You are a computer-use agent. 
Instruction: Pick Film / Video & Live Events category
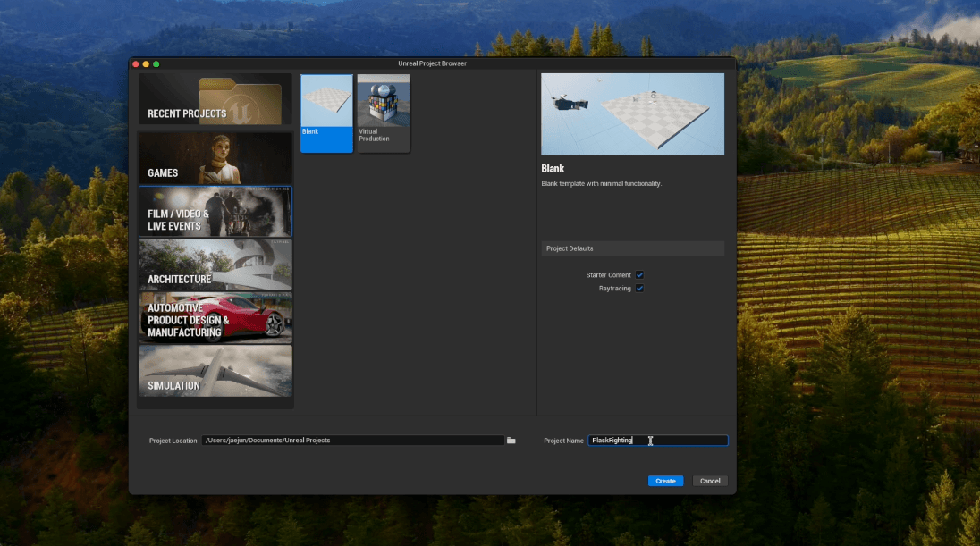pos(215,212)
